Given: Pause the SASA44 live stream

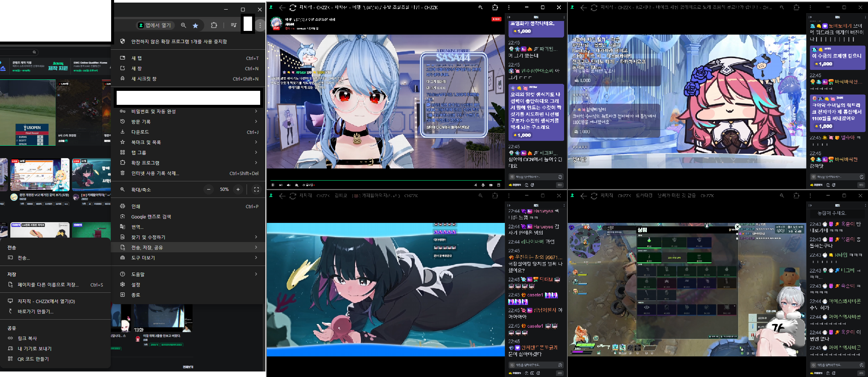Looking at the screenshot, I should point(273,185).
